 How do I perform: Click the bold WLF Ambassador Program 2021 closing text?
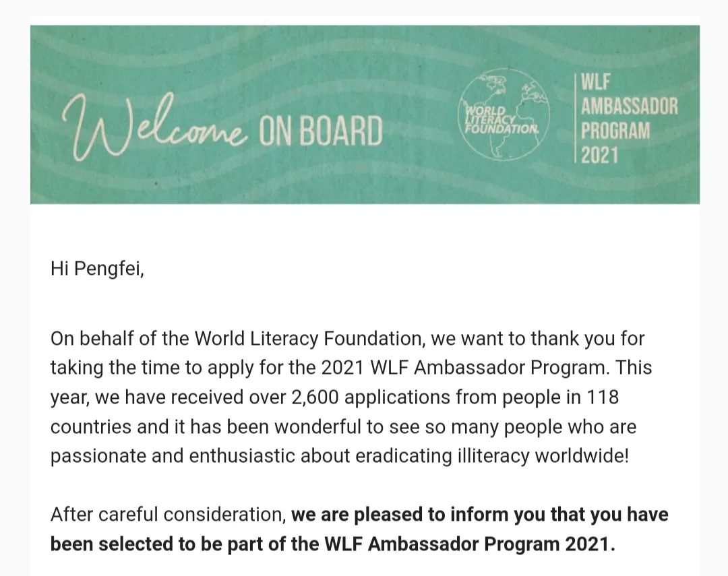click(x=469, y=544)
